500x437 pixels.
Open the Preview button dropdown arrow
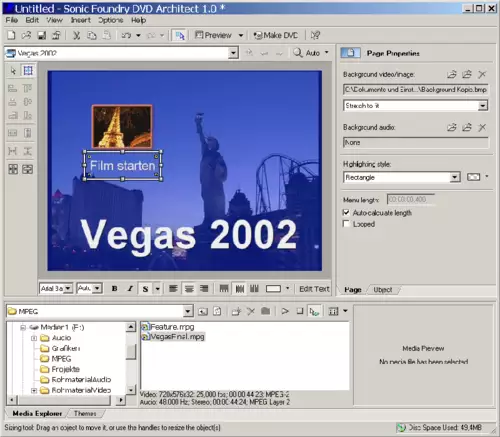[241, 35]
